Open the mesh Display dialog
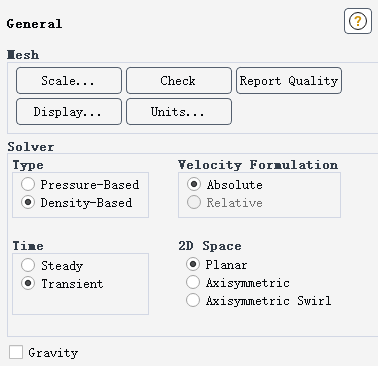 point(69,112)
